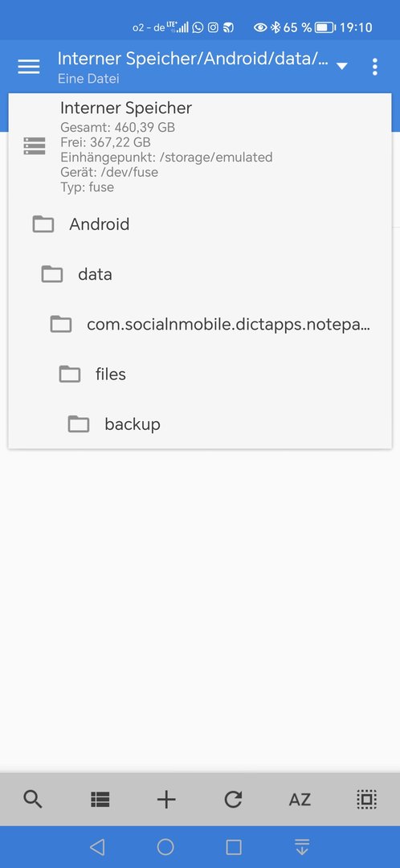Select the backup folder entry
Screen dimensions: 400x868
click(198, 424)
